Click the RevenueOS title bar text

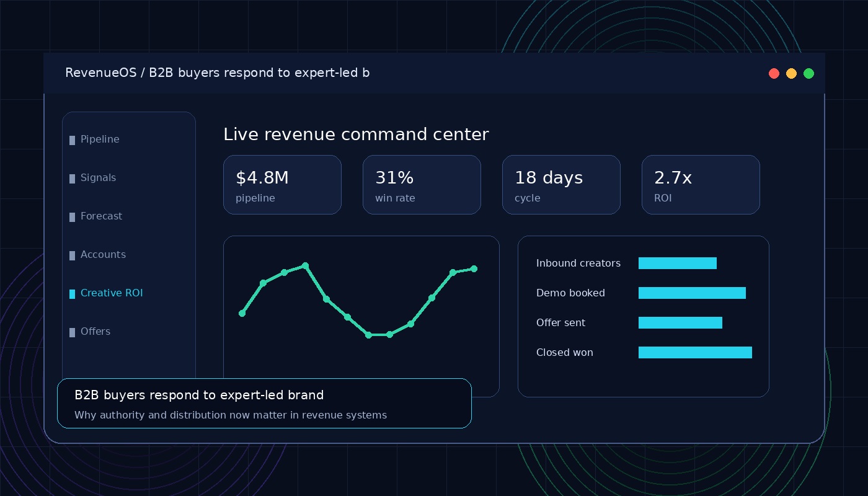click(x=217, y=73)
